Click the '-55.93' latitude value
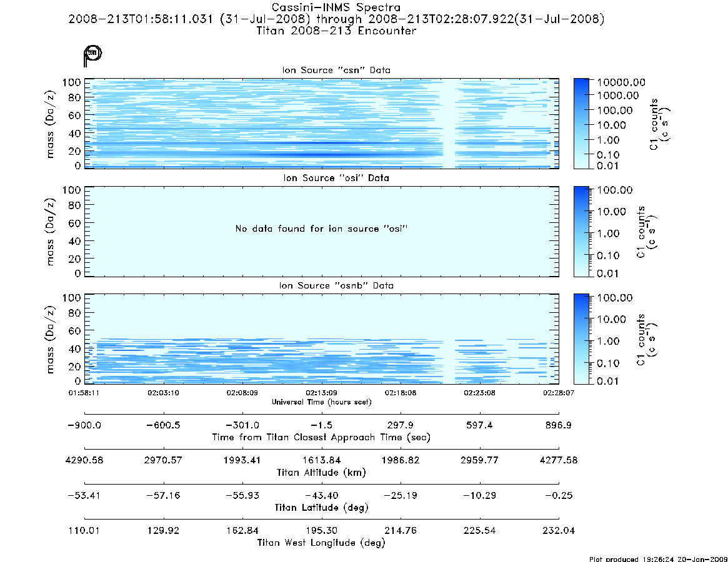The height and width of the screenshot is (562, 728). coord(242,496)
